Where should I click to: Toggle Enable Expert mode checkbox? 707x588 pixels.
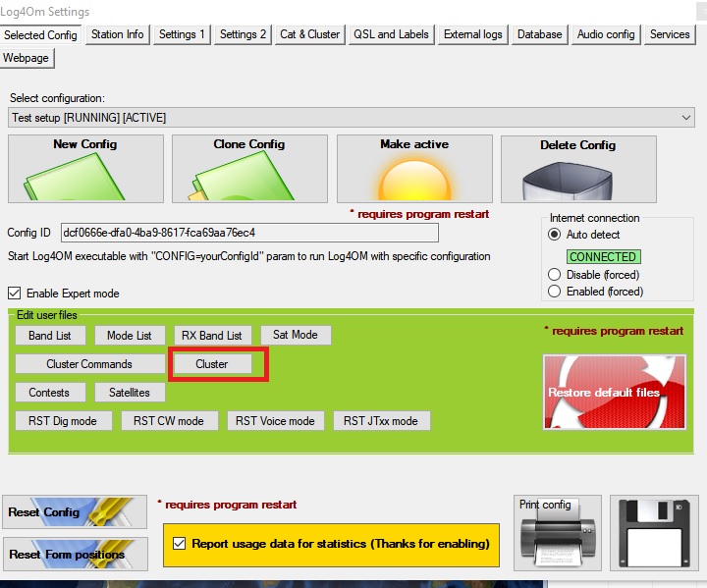point(15,294)
